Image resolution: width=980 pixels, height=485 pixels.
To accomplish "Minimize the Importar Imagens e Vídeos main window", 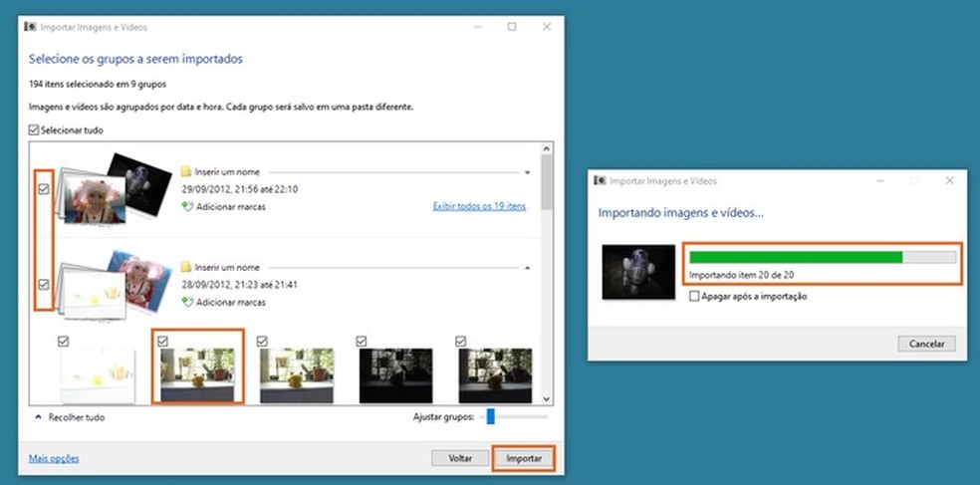I will coord(477,27).
